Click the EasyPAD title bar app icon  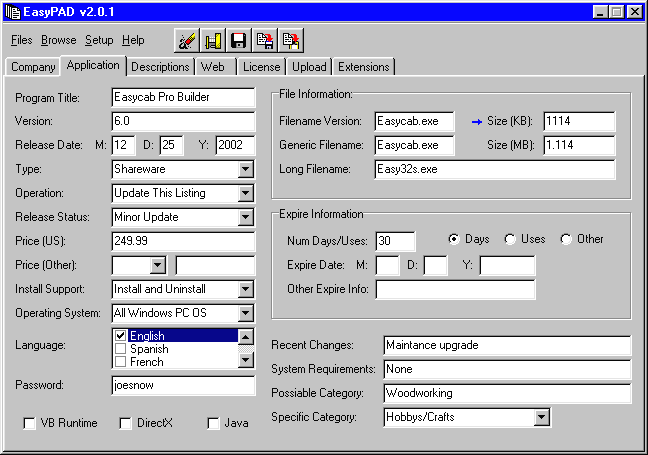[x=13, y=12]
